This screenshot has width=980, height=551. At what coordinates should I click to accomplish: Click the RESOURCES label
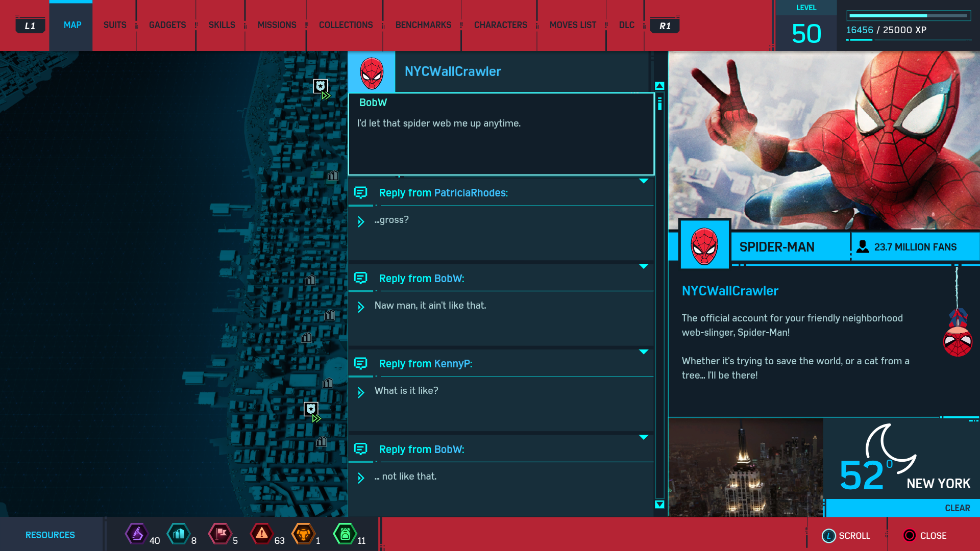tap(50, 535)
